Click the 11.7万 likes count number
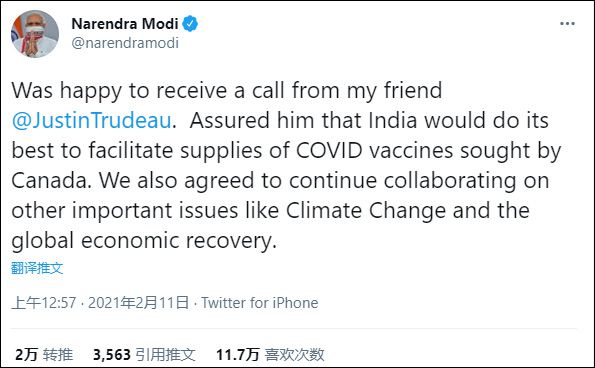The height and width of the screenshot is (368, 595). pyautogui.click(x=238, y=355)
